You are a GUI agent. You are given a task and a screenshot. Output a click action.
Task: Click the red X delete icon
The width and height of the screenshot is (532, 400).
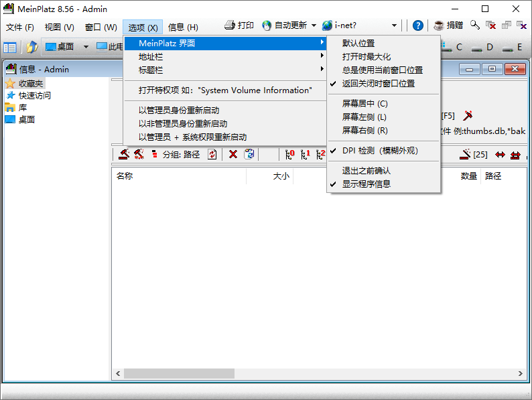click(x=233, y=154)
